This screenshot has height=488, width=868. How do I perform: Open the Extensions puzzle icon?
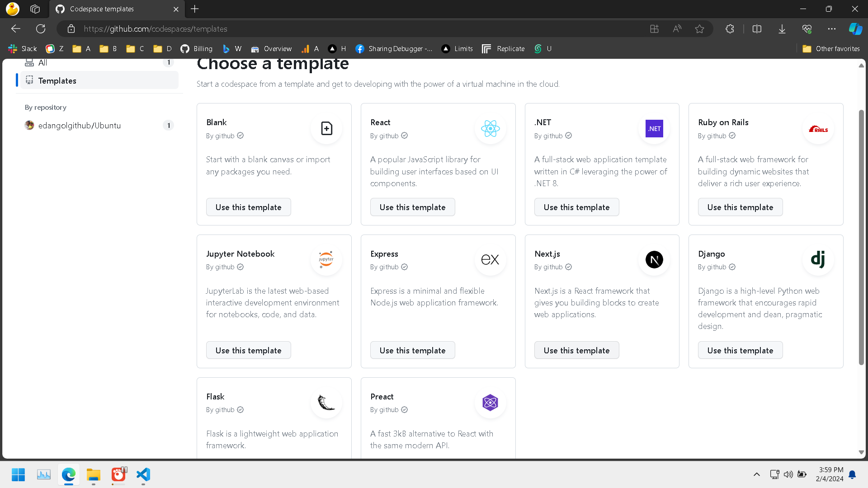pyautogui.click(x=730, y=29)
